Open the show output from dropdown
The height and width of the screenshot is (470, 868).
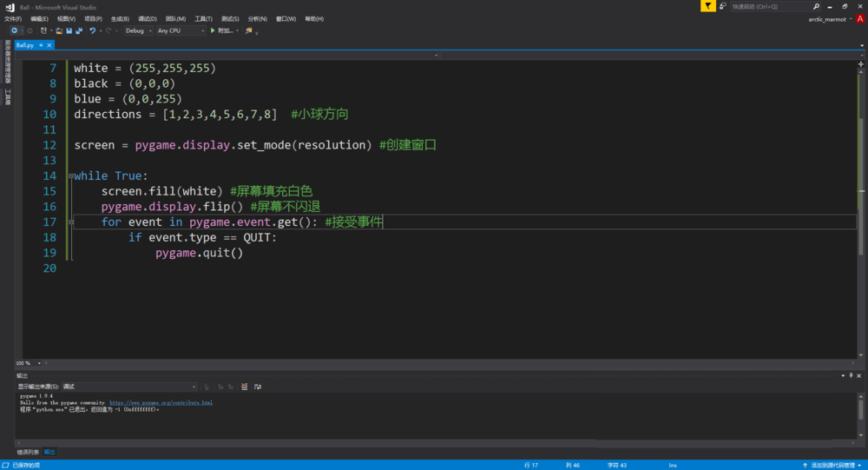(x=129, y=387)
